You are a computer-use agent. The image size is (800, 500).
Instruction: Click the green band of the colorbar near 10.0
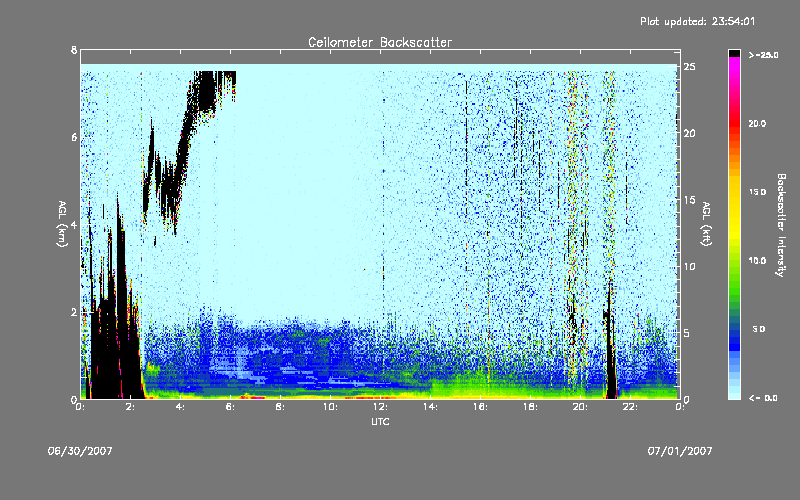click(734, 261)
